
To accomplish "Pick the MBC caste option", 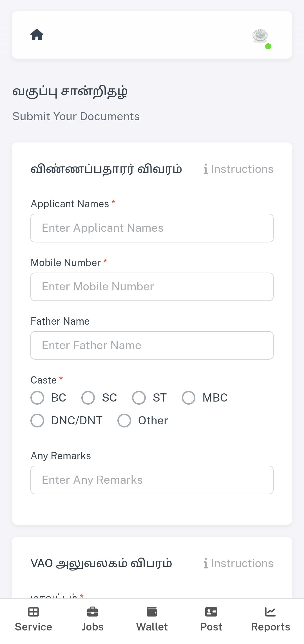I will click(x=189, y=398).
